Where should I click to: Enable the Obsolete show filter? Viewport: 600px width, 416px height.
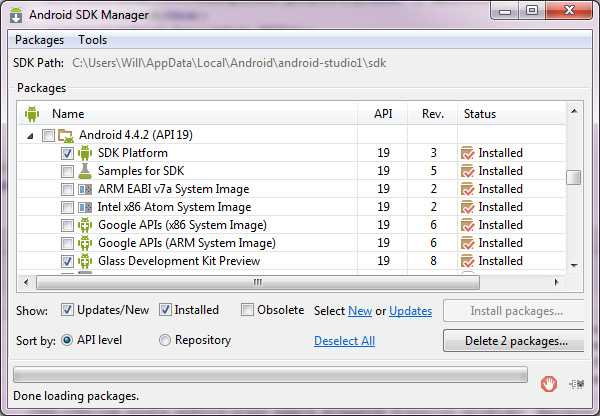point(247,310)
